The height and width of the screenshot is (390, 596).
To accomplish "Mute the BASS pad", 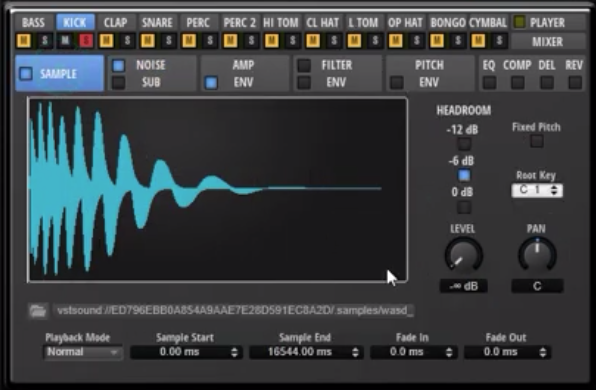I will (24, 40).
